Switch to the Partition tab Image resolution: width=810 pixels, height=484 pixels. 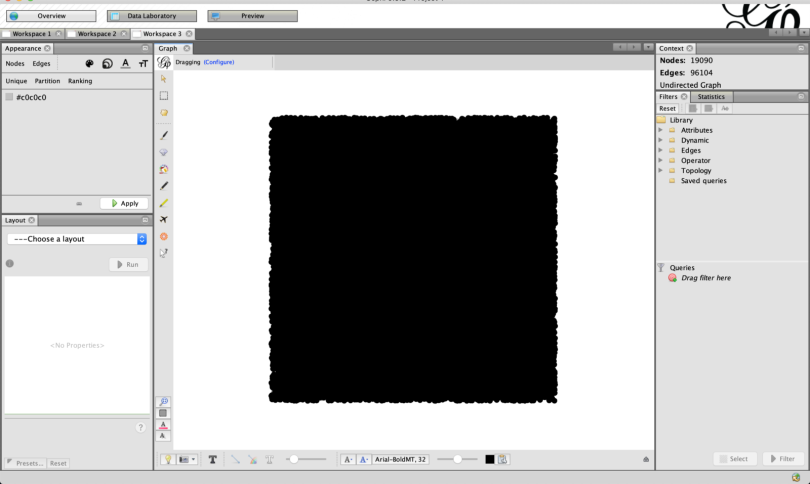pos(47,81)
